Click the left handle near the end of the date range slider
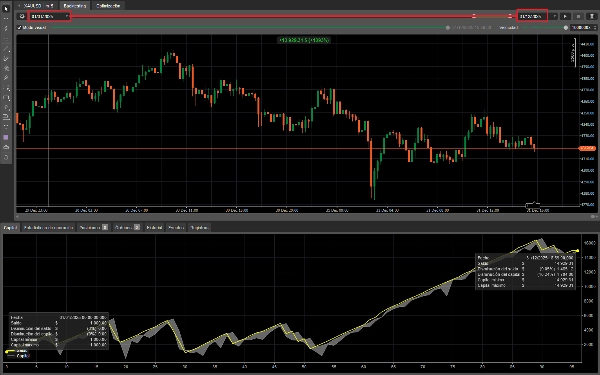Screen dimensions: 600x375 pos(474,16)
